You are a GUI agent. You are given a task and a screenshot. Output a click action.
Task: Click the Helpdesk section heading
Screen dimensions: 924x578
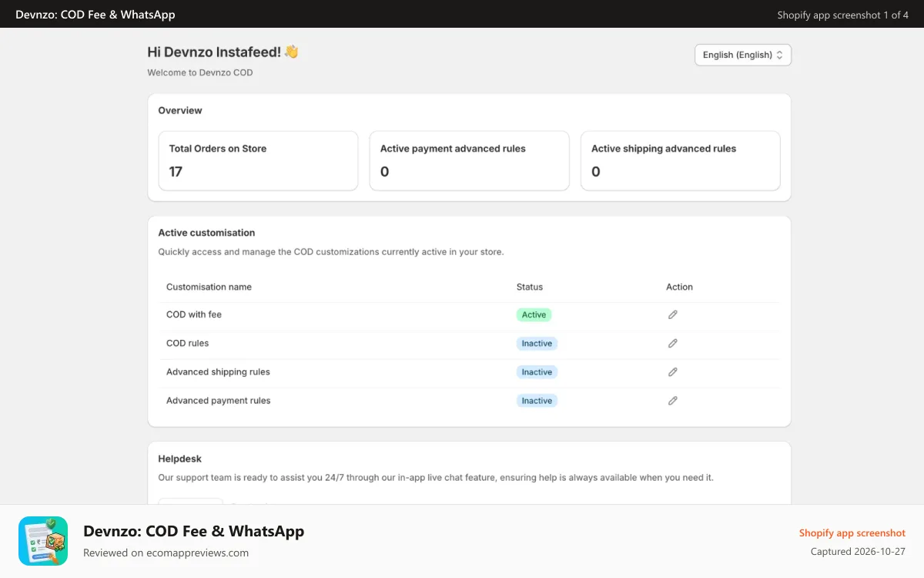(179, 459)
